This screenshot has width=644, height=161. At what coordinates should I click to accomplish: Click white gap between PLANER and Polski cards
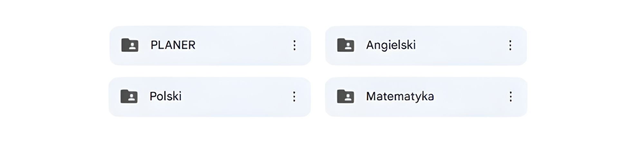click(x=210, y=71)
